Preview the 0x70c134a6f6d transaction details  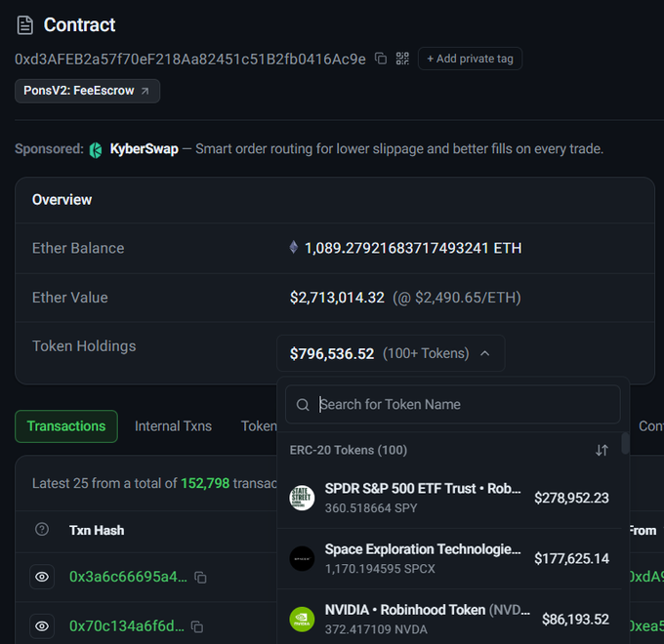42,625
